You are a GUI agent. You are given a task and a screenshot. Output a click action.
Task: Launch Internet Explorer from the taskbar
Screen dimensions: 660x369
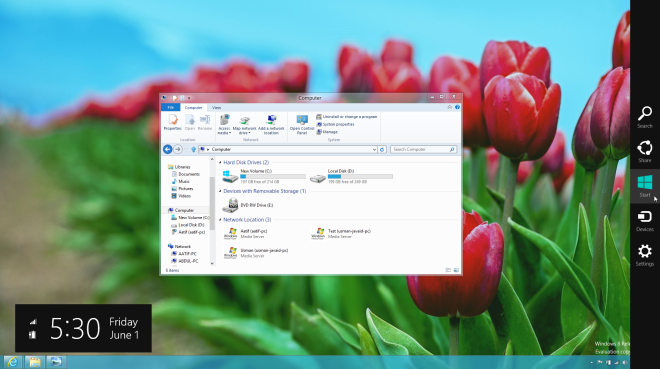tap(13, 362)
